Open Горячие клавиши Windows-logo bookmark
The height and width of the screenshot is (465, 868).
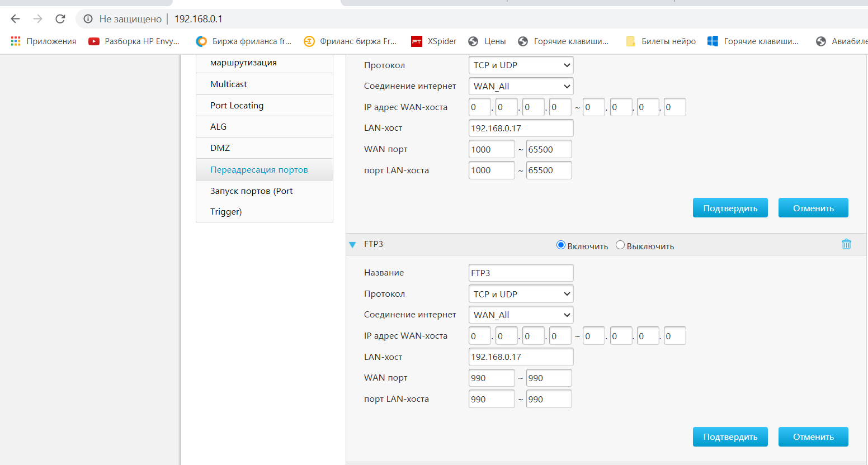753,41
